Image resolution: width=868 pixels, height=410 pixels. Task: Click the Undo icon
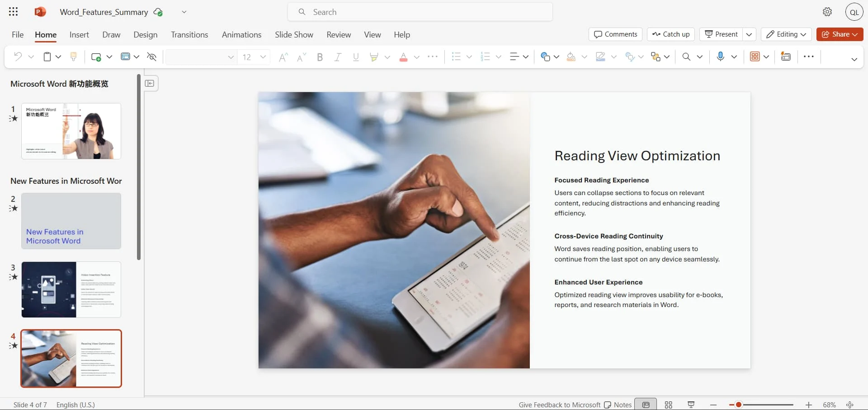[18, 56]
